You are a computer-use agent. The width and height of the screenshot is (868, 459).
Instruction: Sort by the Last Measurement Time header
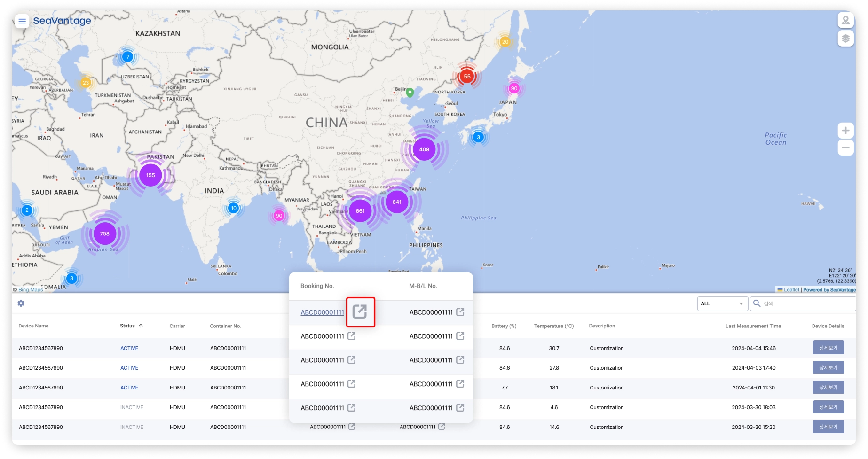click(x=753, y=326)
